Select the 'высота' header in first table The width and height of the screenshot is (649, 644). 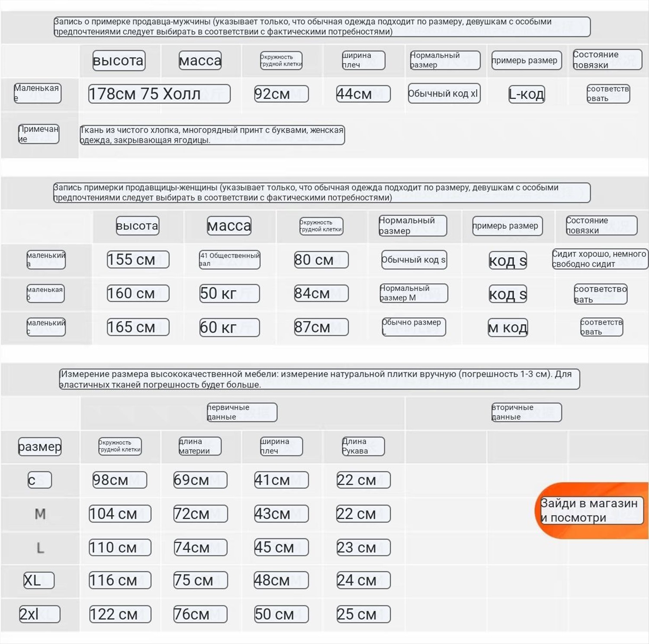pyautogui.click(x=119, y=61)
